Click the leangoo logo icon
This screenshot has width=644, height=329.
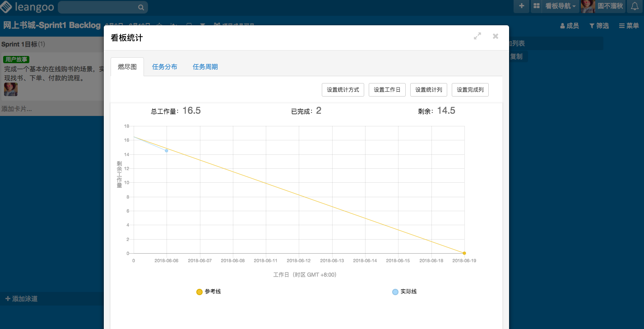[x=6, y=7]
